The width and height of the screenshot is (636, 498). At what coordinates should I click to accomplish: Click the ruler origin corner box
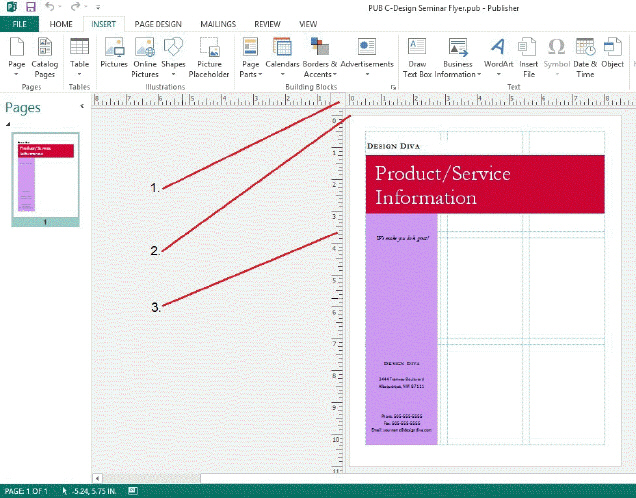tap(338, 99)
